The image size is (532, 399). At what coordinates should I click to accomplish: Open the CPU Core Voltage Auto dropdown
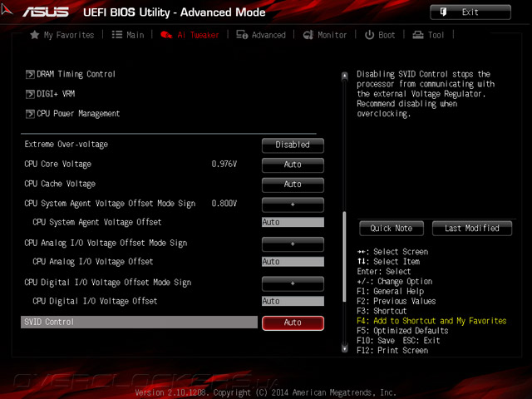[x=293, y=165]
